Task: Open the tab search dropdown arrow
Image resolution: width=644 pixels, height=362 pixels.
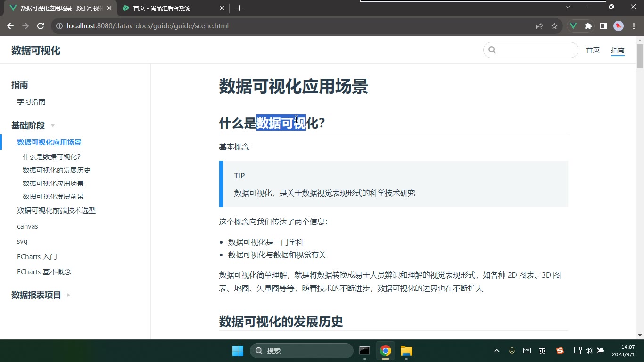Action: 568,7
